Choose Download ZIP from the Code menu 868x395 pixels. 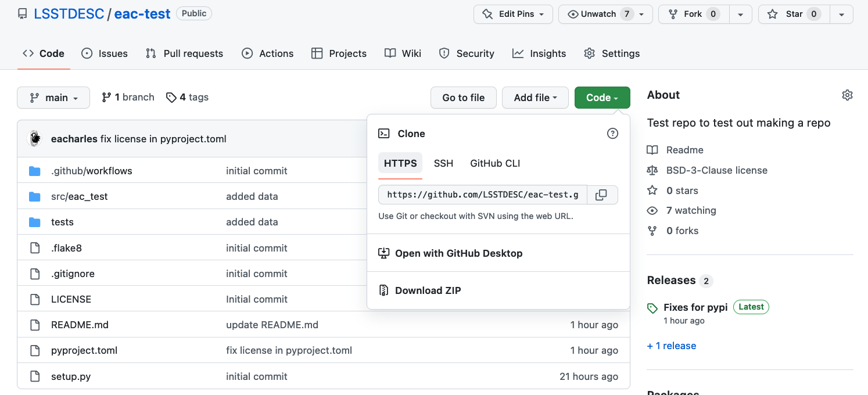pos(419,290)
